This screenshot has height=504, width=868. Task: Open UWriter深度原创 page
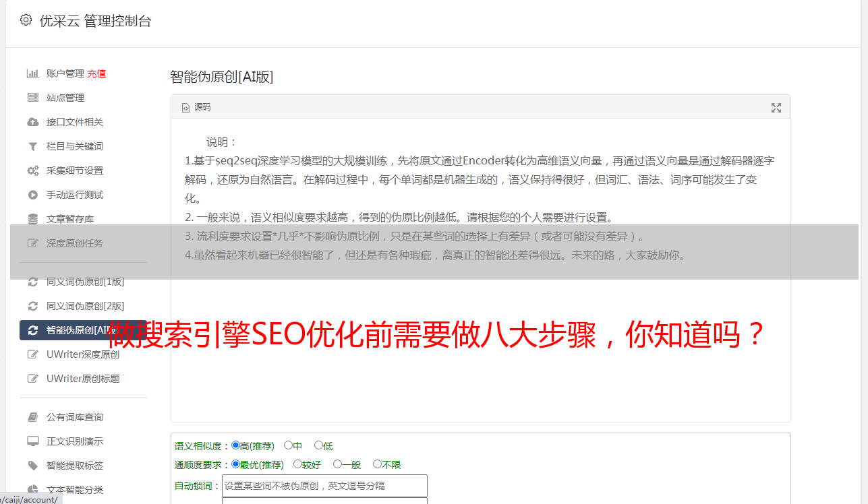click(x=83, y=354)
